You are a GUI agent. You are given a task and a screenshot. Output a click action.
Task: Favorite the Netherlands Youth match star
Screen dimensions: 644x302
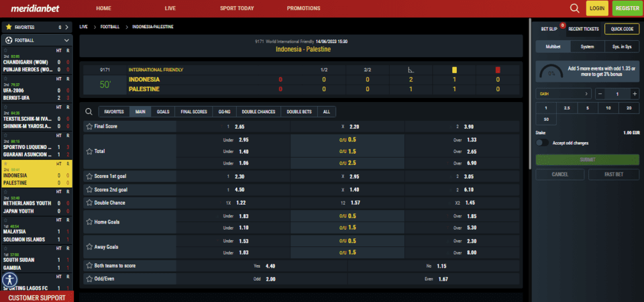tap(6, 192)
